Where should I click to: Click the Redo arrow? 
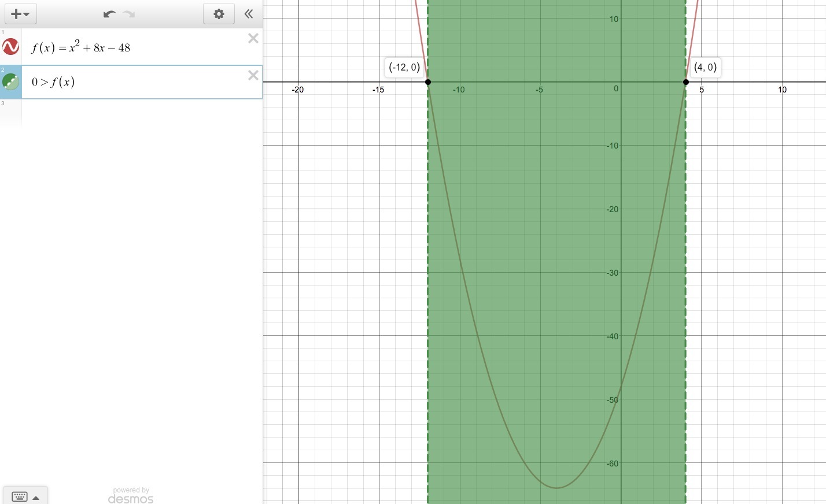[129, 14]
